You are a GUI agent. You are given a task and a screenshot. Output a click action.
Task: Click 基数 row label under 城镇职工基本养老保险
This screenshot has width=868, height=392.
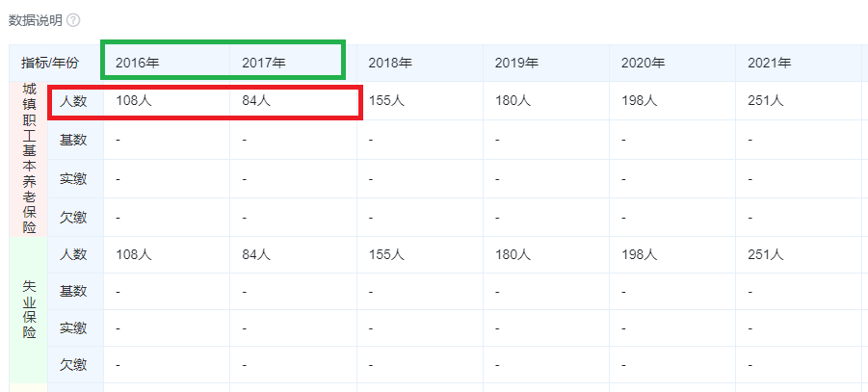pos(73,140)
